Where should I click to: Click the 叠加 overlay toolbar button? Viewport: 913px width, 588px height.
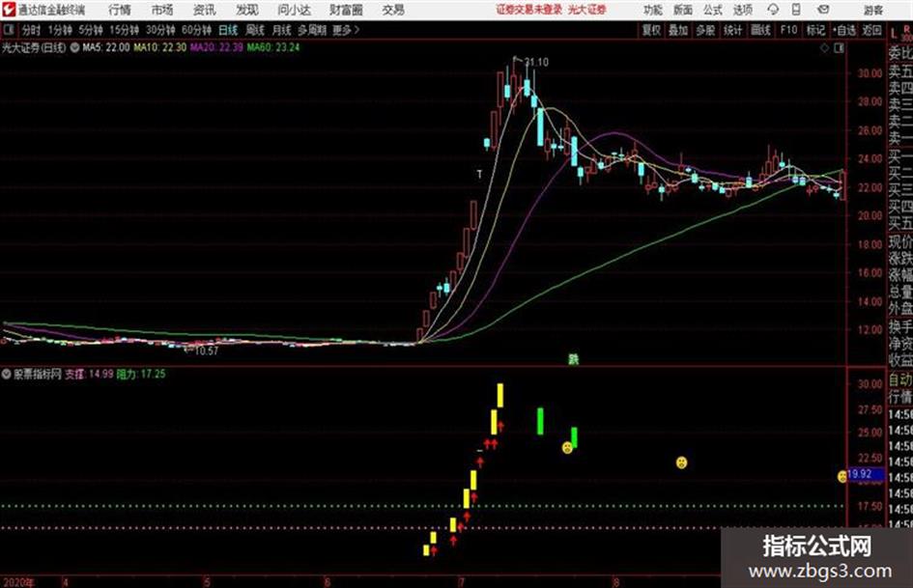[x=678, y=30]
